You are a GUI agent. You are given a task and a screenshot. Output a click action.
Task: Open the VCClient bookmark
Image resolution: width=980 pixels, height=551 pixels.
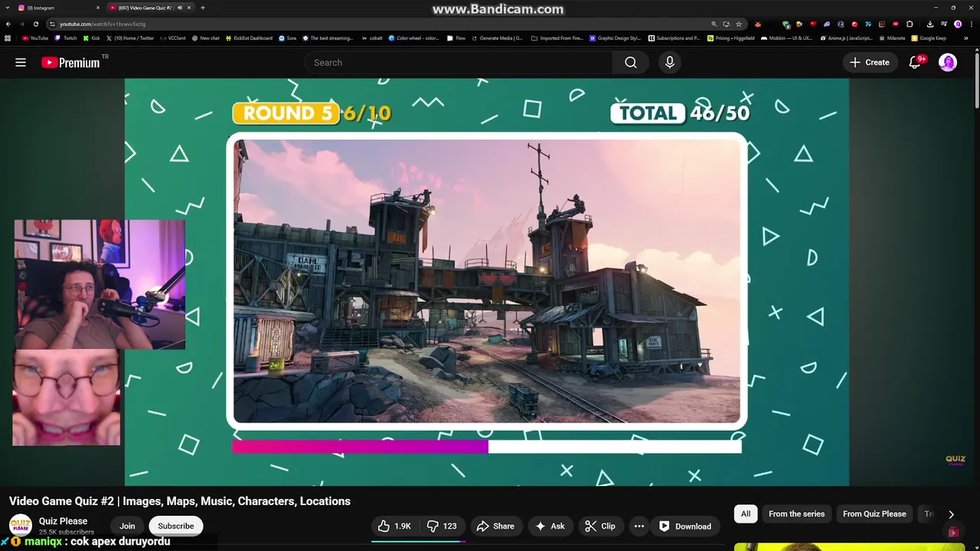click(x=173, y=37)
